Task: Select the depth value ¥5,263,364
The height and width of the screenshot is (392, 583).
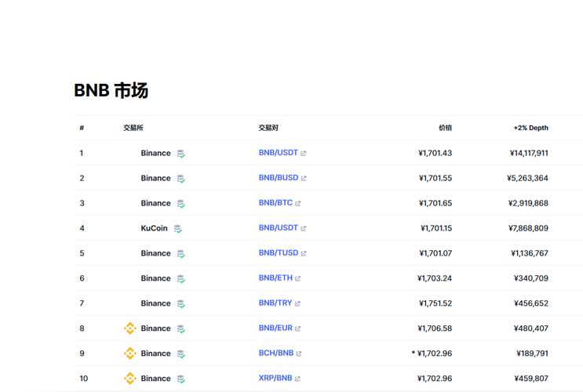Action: pos(527,178)
